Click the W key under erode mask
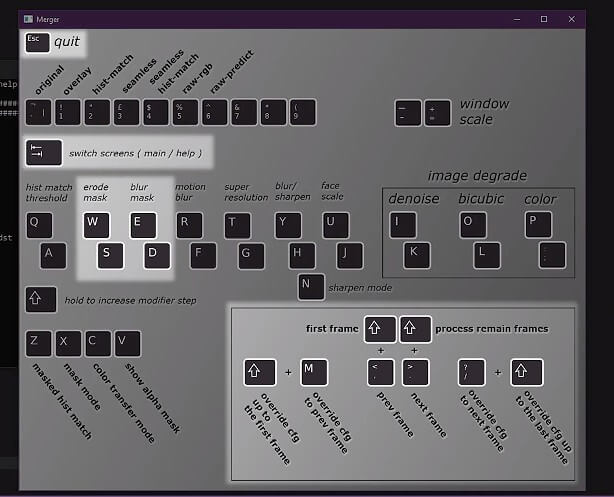The height and width of the screenshot is (497, 614). pyautogui.click(x=96, y=225)
